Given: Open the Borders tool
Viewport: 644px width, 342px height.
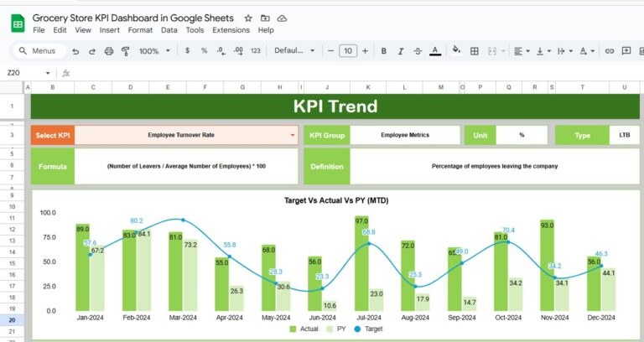Looking at the screenshot, I should tap(475, 51).
